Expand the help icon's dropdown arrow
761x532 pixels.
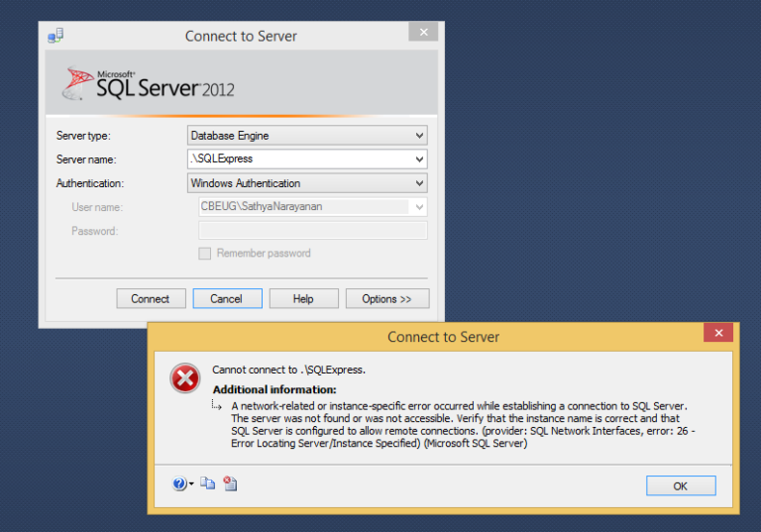(191, 483)
